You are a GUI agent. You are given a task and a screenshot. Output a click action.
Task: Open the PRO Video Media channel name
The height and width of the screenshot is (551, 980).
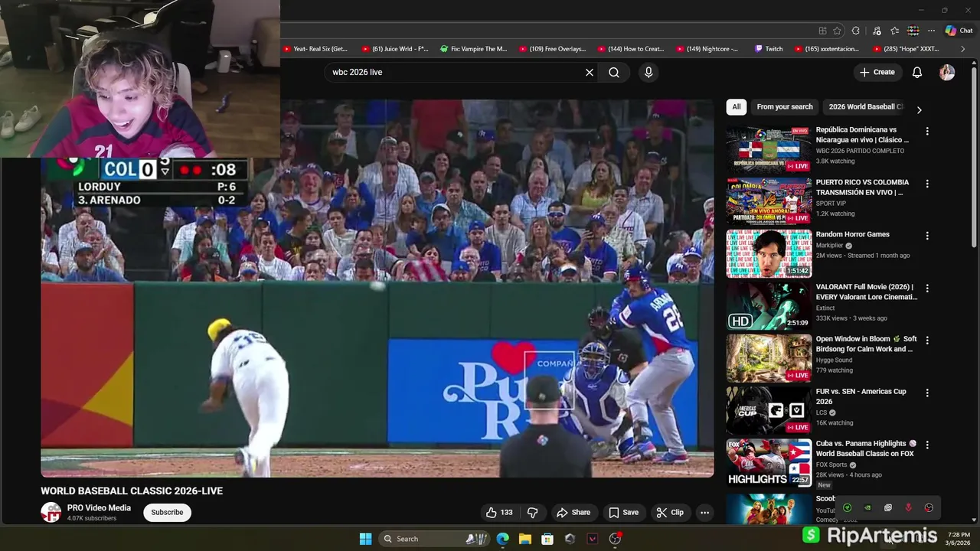point(99,507)
